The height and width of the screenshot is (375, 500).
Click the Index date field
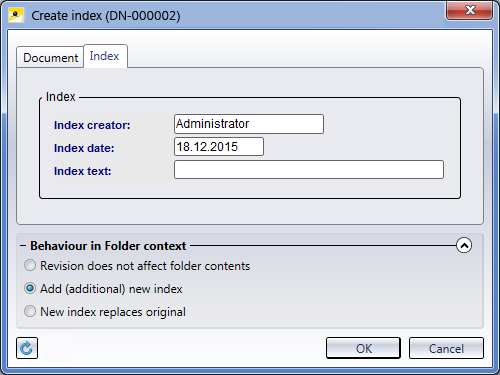[x=219, y=147]
